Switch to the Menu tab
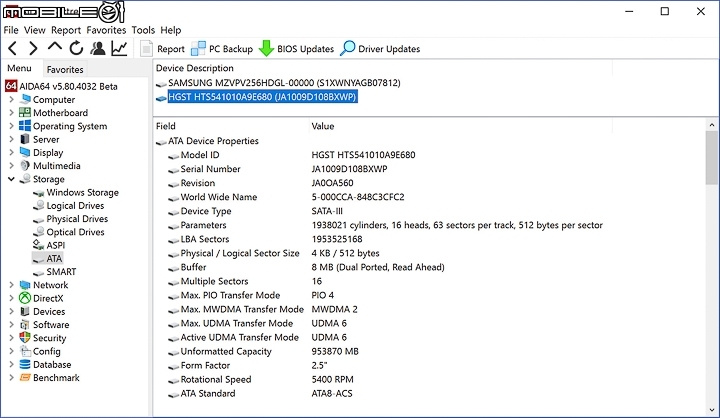Image resolution: width=720 pixels, height=418 pixels. 19,68
